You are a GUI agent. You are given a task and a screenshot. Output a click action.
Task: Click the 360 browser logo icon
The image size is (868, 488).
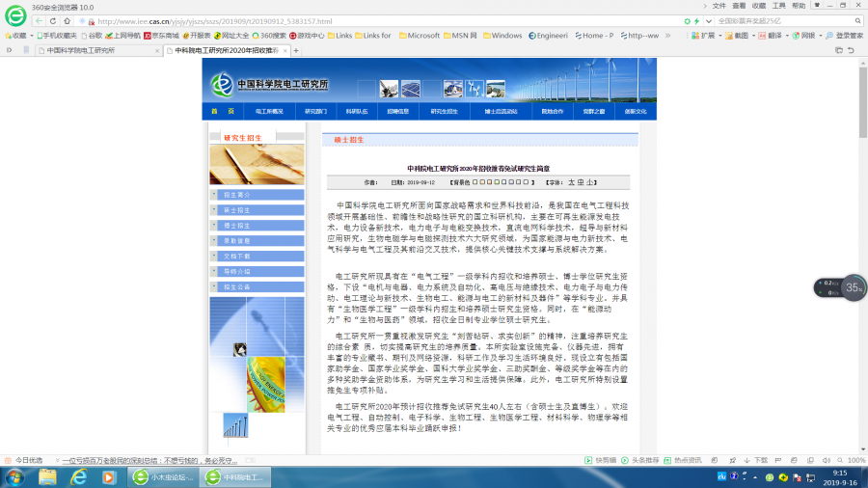click(15, 15)
